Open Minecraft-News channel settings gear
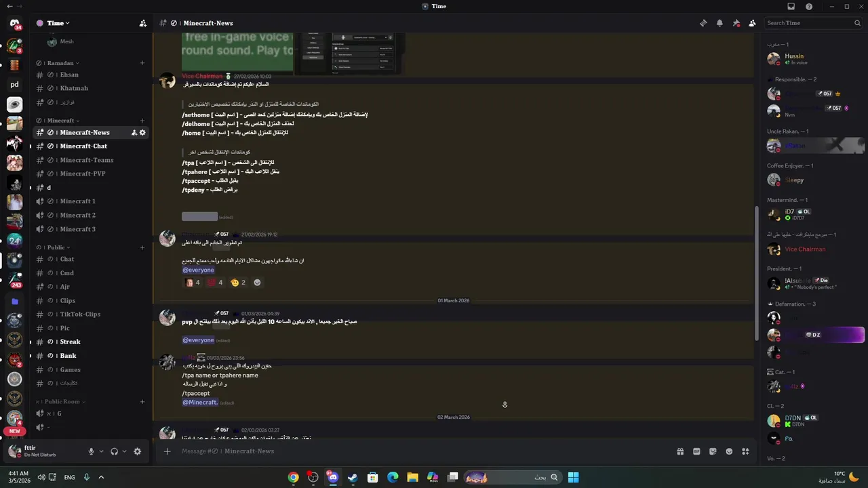This screenshot has width=868, height=488. point(142,132)
